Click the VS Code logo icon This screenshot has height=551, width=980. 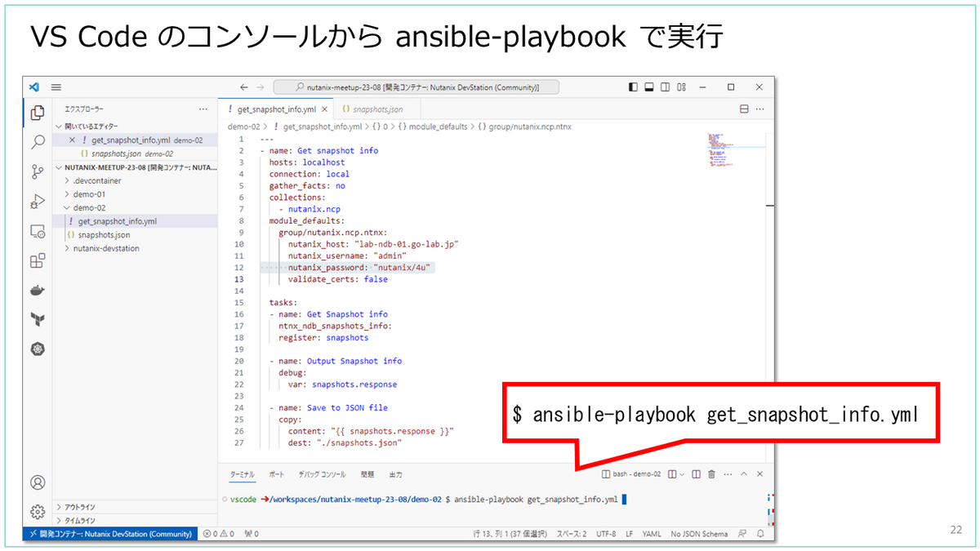pos(34,87)
